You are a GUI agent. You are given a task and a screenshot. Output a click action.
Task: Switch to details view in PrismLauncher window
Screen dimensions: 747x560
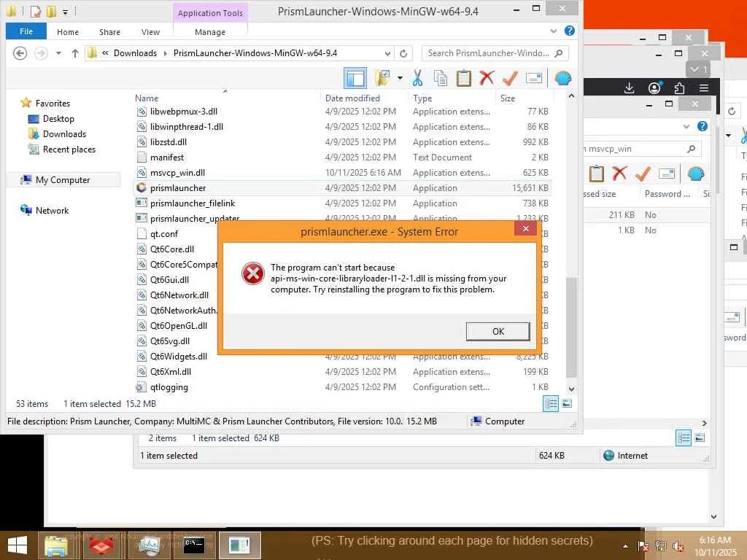point(551,404)
